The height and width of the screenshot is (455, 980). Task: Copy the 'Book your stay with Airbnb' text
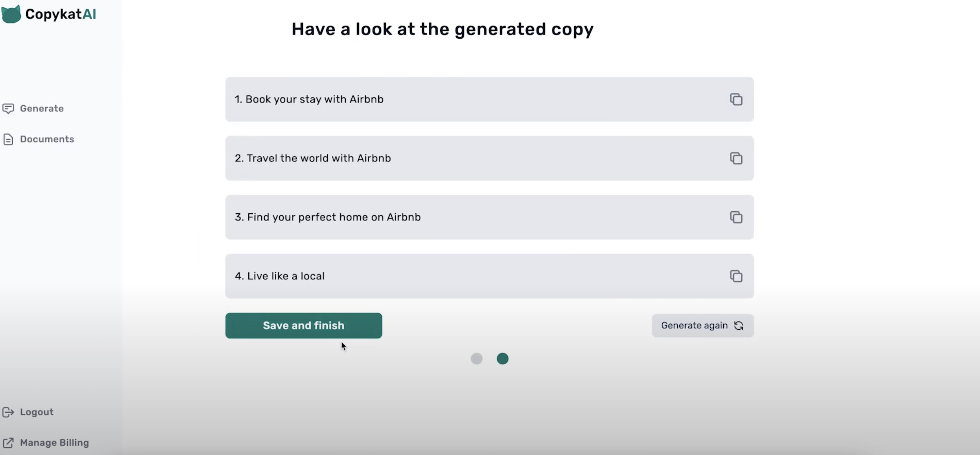(x=736, y=99)
